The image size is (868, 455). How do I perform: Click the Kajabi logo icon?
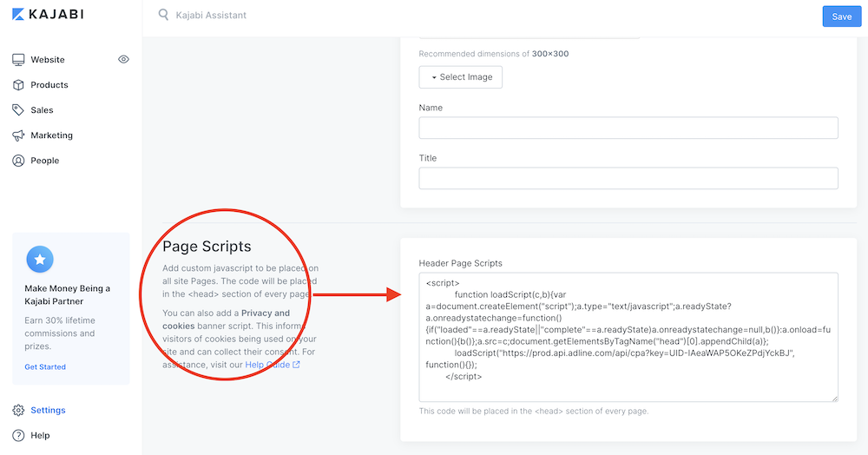coord(18,15)
